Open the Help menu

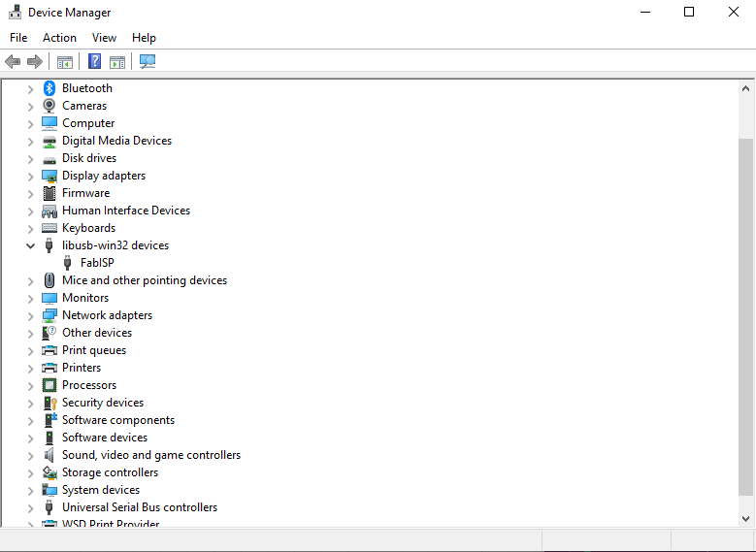[144, 38]
